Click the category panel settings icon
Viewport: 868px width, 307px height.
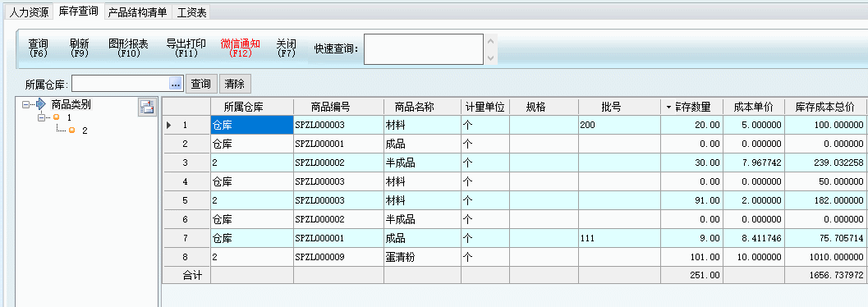(147, 108)
